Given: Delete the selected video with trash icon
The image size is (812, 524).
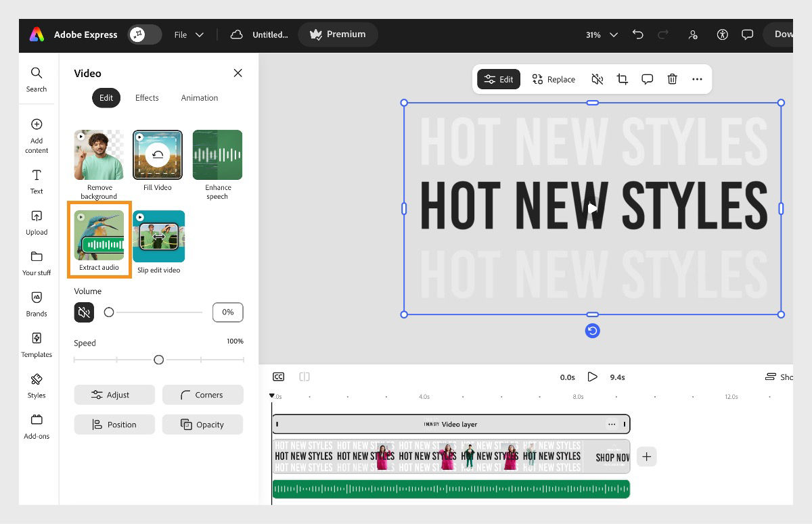Looking at the screenshot, I should 672,79.
